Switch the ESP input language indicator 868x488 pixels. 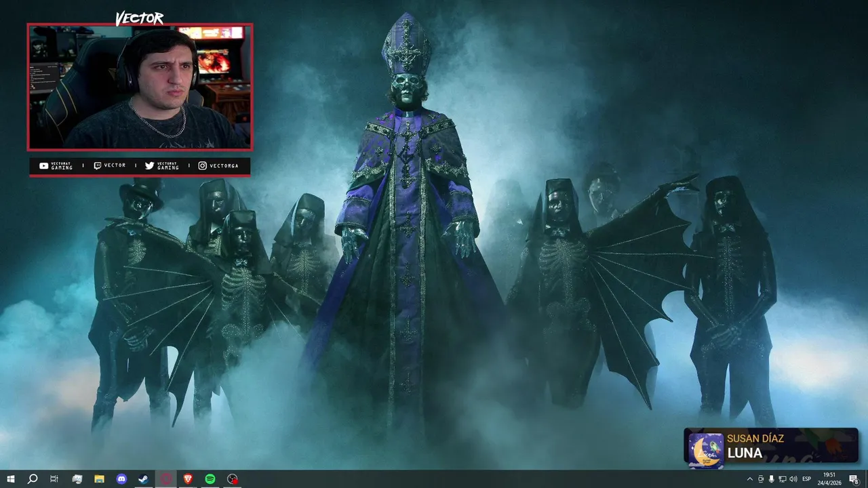click(806, 479)
